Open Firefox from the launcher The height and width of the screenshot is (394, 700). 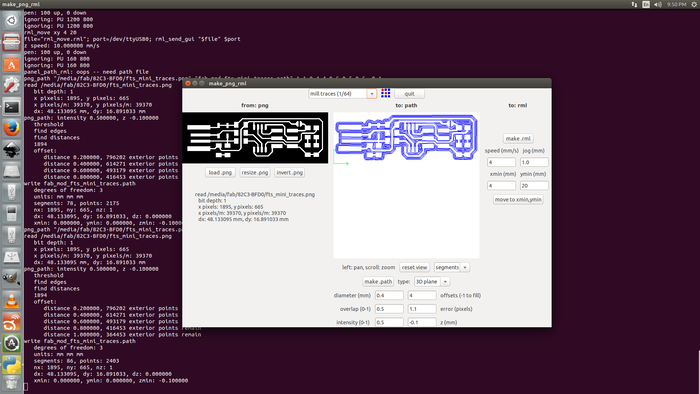coord(12,129)
